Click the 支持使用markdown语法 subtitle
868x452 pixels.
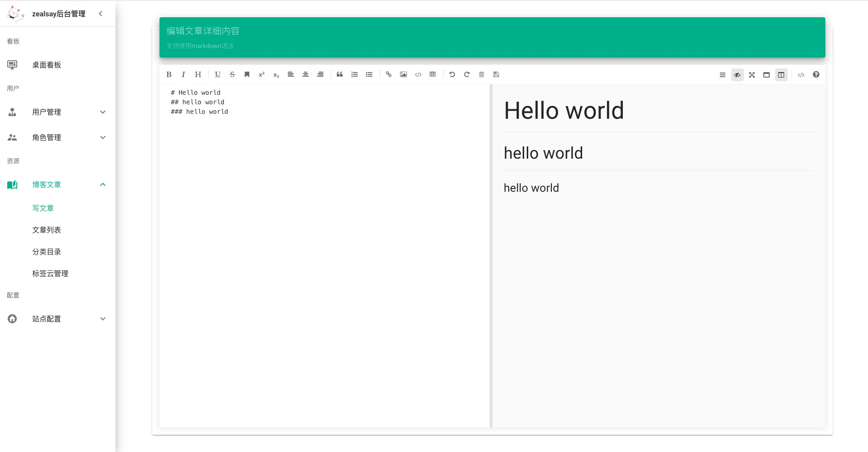point(200,46)
